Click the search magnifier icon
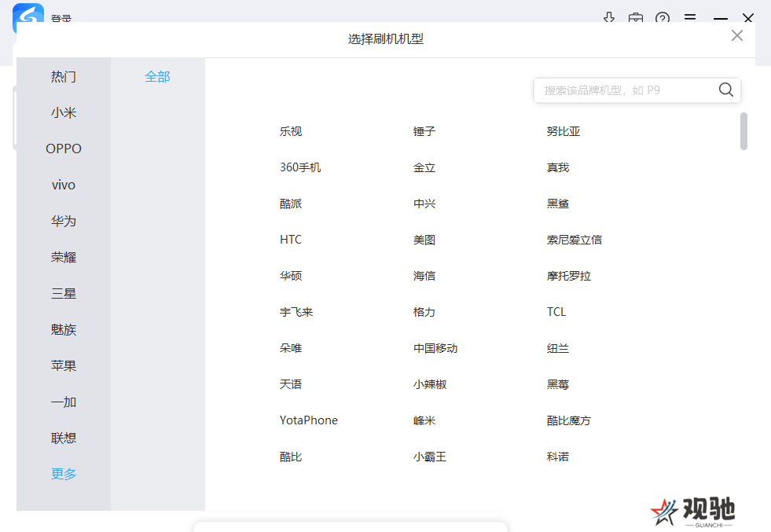This screenshot has height=532, width=771. click(725, 90)
